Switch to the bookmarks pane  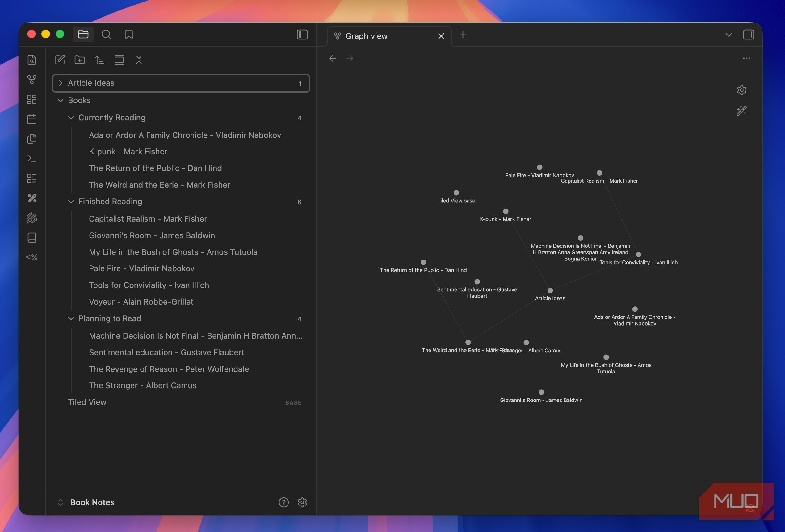[x=129, y=35]
